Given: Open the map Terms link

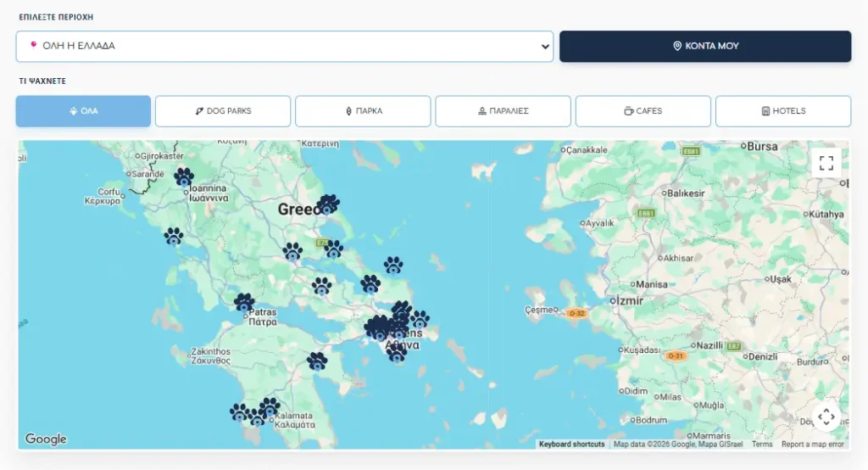Looking at the screenshot, I should click(x=762, y=445).
